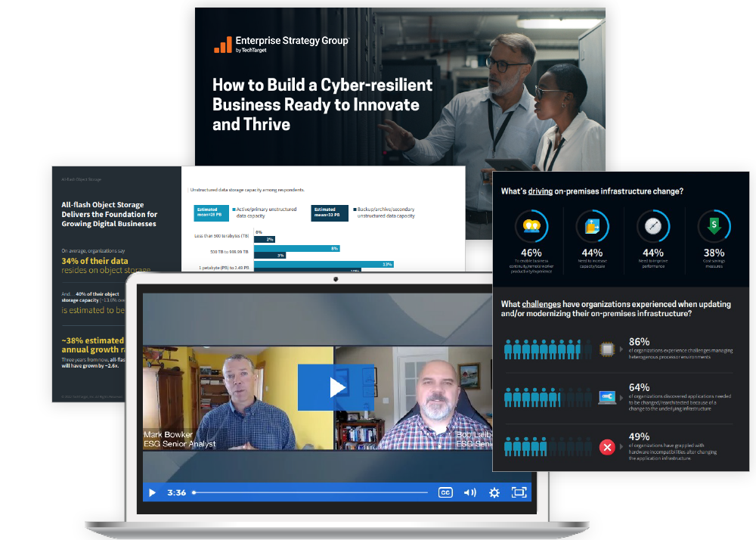Click the laptop wrench icon beside 64%
The image size is (756, 540).
tap(606, 397)
